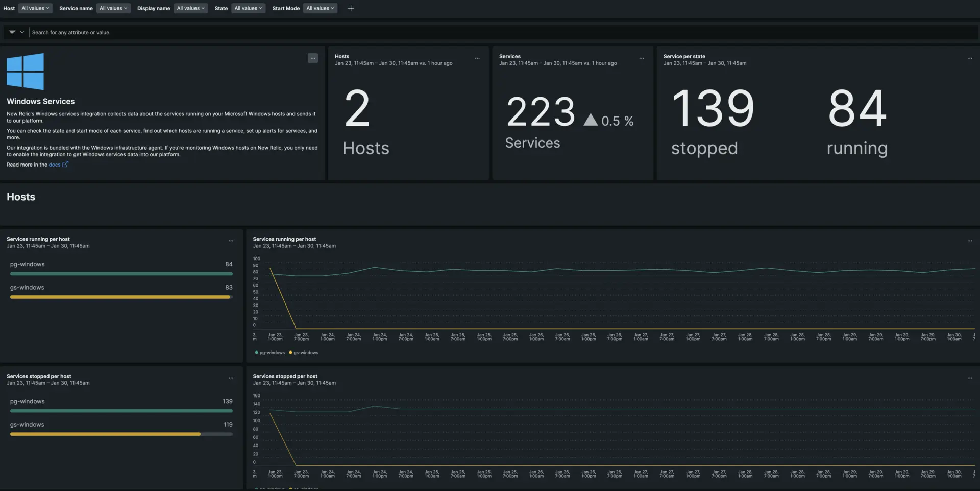The image size is (980, 491).
Task: Open ellipsis menu on Hosts billboard widget
Action: click(x=477, y=58)
